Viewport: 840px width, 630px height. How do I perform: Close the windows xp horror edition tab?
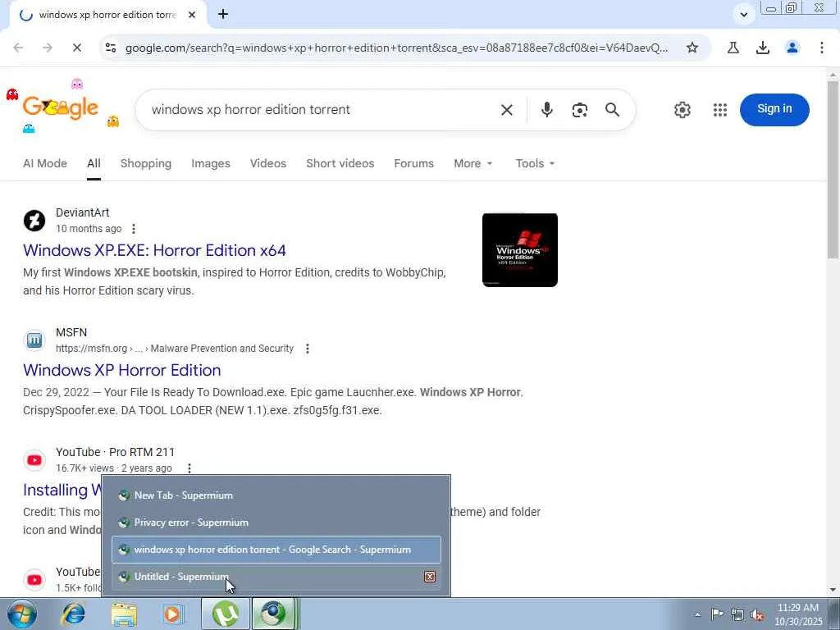pyautogui.click(x=192, y=15)
